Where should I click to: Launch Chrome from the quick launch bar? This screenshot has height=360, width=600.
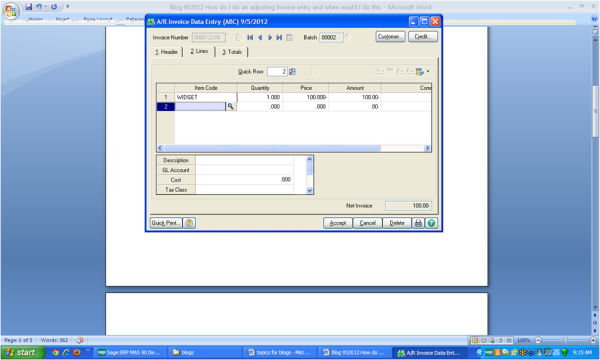coord(55,352)
